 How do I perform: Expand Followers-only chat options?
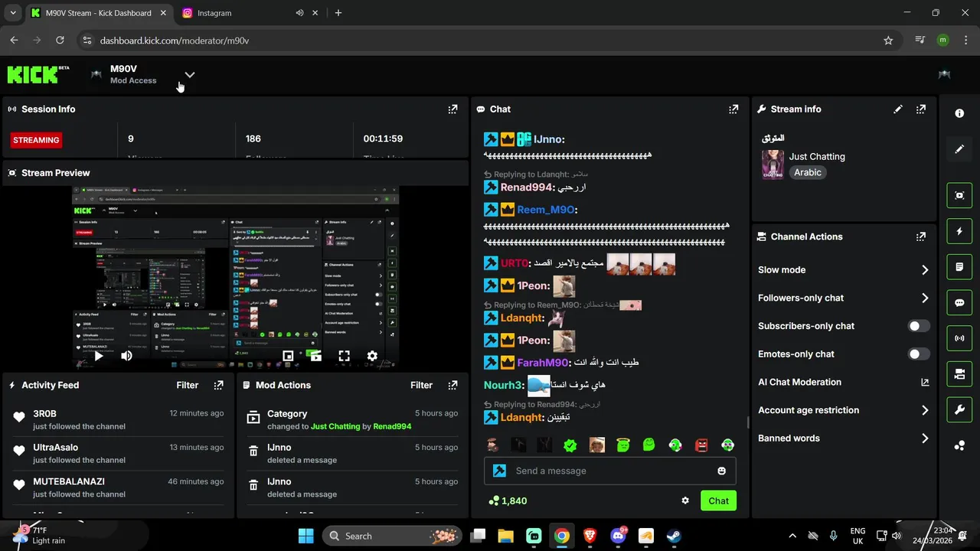point(925,298)
